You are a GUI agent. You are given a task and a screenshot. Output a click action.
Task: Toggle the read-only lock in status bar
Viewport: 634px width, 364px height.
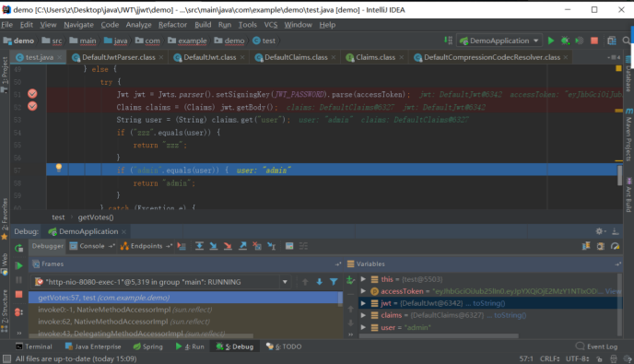pyautogui.click(x=599, y=358)
